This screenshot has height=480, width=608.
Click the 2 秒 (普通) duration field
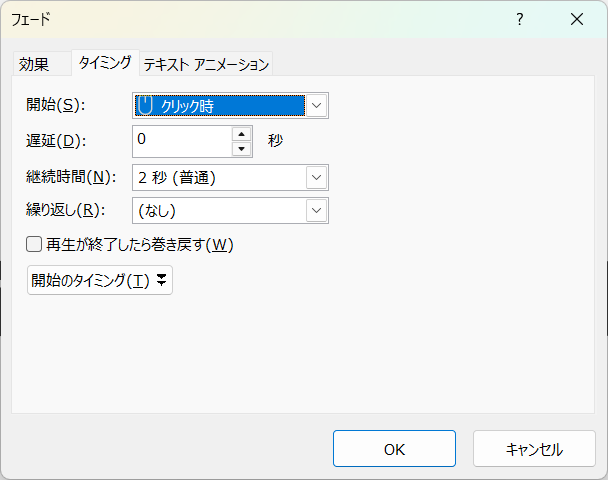click(x=219, y=178)
